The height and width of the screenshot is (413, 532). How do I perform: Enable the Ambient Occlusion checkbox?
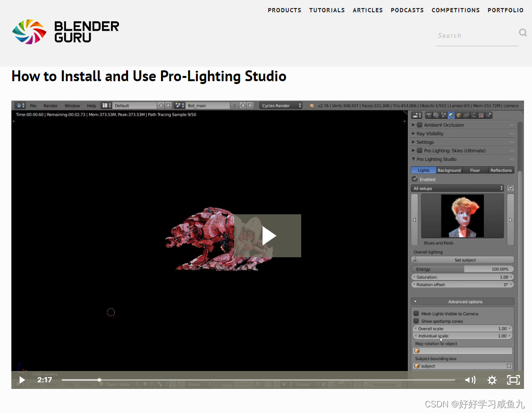420,125
